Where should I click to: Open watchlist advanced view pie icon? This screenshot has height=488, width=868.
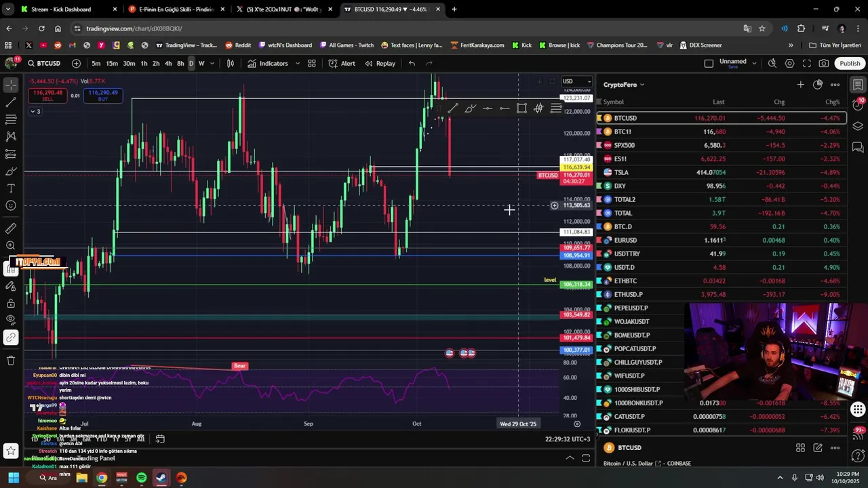(x=818, y=85)
